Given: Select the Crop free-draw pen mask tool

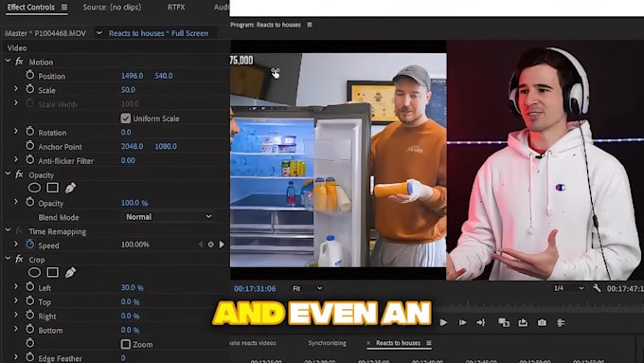Looking at the screenshot, I should (x=71, y=273).
